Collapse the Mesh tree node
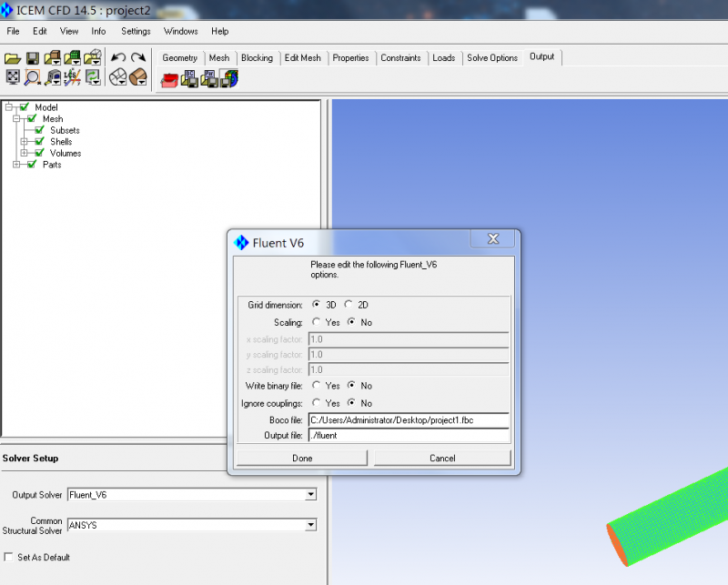728x585 pixels. pos(16,119)
